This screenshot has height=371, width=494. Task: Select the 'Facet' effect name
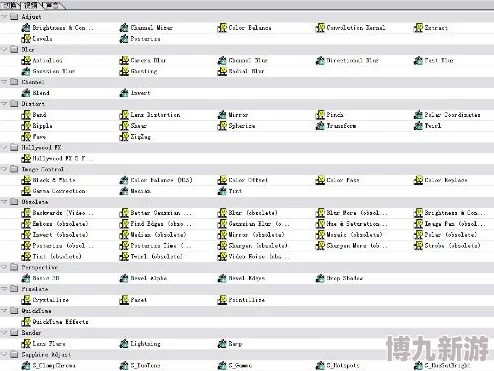pos(139,300)
